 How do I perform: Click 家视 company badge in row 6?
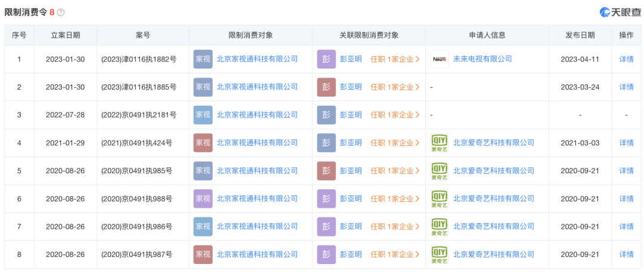coord(203,198)
